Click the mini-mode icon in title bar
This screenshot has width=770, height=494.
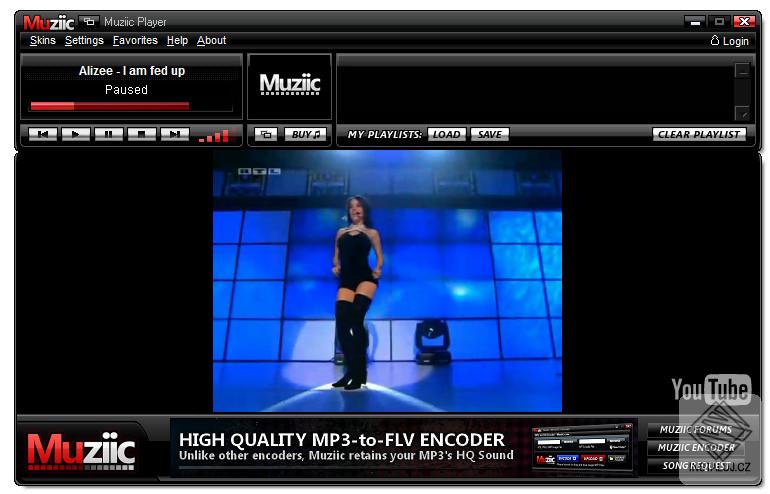point(89,22)
